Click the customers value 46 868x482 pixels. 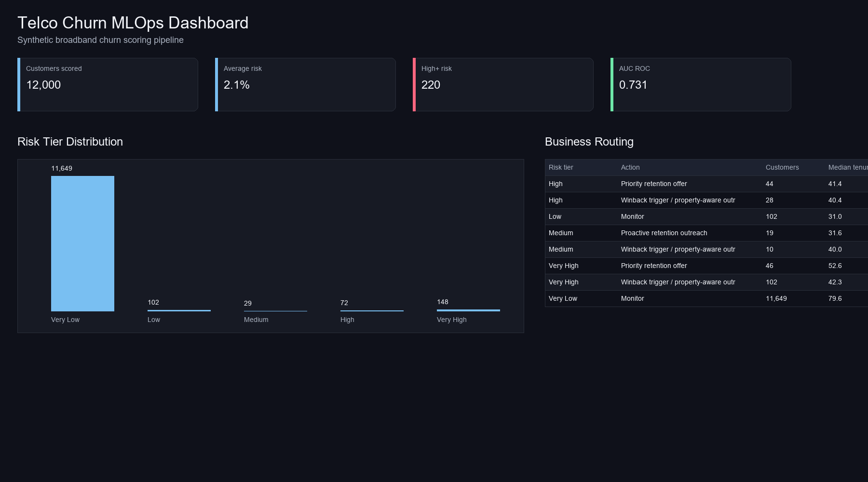click(x=770, y=266)
